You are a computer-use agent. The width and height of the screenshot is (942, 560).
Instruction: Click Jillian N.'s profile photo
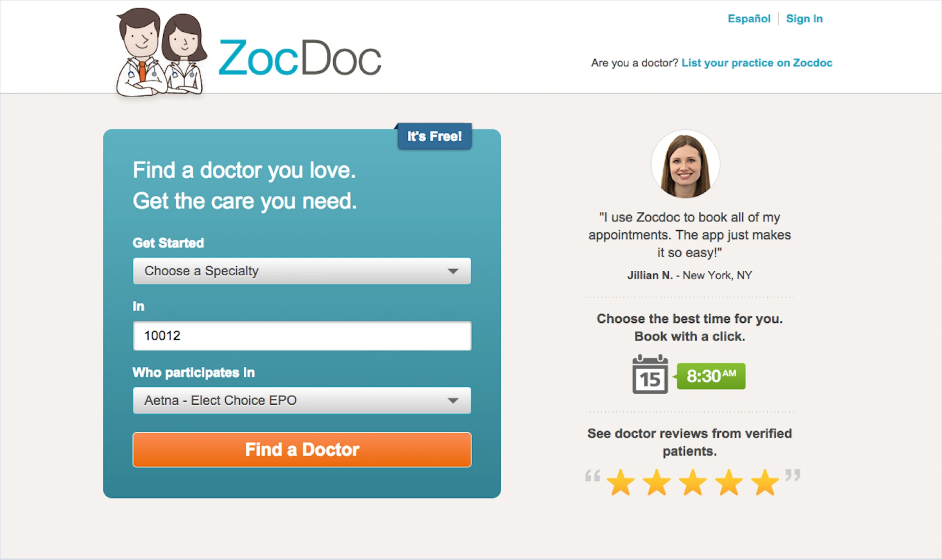[x=685, y=164]
